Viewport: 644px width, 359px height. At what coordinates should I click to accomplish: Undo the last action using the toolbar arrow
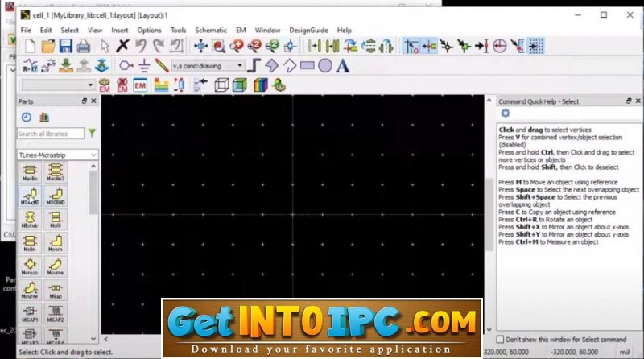click(x=141, y=46)
